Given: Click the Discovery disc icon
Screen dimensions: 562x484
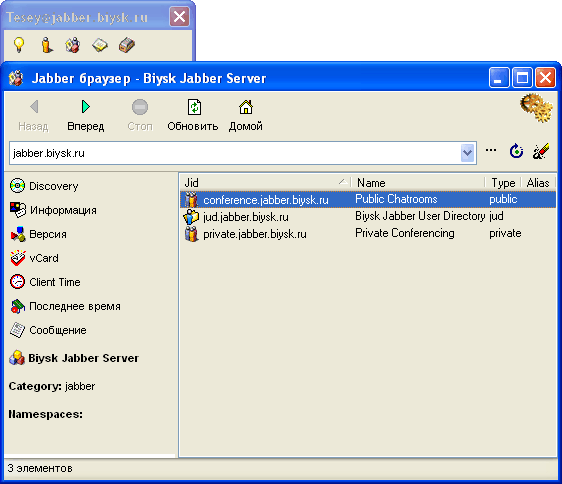Looking at the screenshot, I should click(x=18, y=186).
